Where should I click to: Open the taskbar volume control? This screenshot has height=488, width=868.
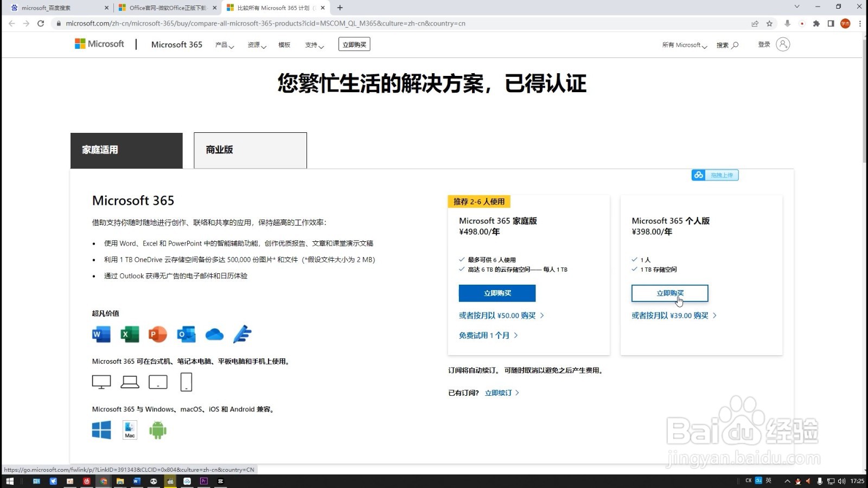coord(841,481)
